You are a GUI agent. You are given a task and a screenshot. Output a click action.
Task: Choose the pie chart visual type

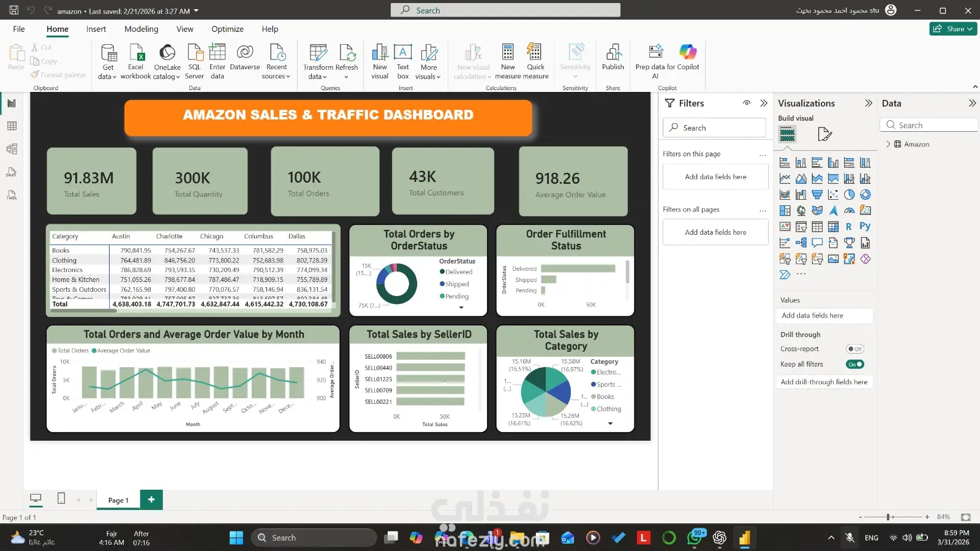(849, 194)
